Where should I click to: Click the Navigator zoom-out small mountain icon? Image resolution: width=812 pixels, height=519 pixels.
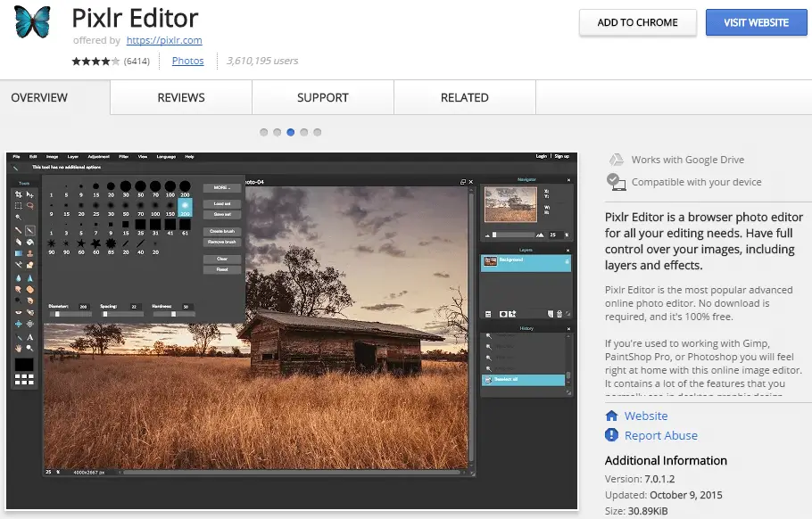pyautogui.click(x=487, y=235)
